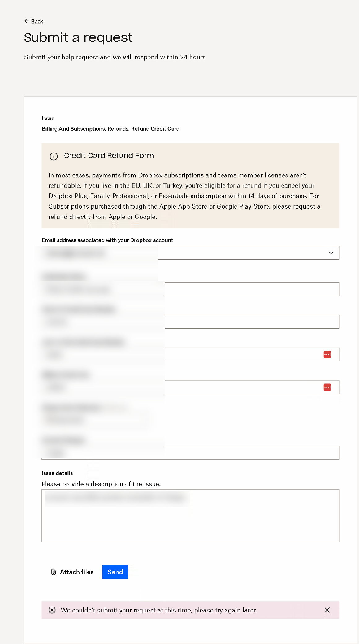The image size is (359, 644).
Task: Click the info icon beside Credit Card Refund Form
Action: [x=54, y=156]
